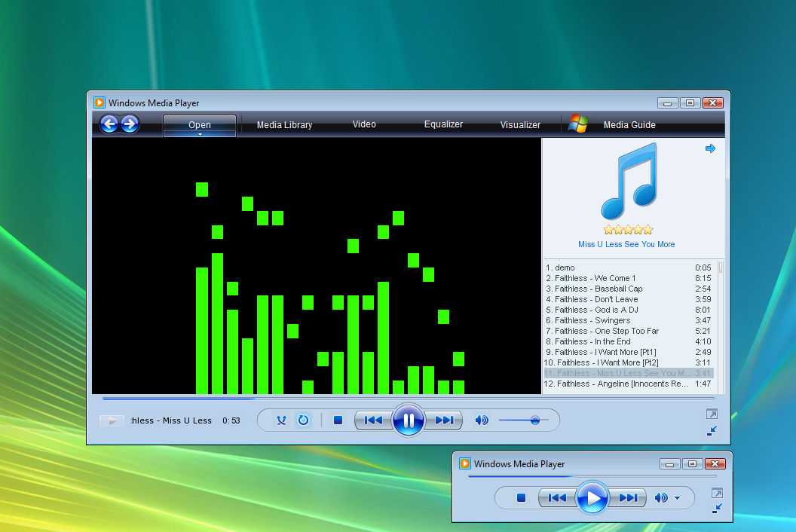Select the '1. demo' playlist entry
The height and width of the screenshot is (532, 796).
click(629, 268)
